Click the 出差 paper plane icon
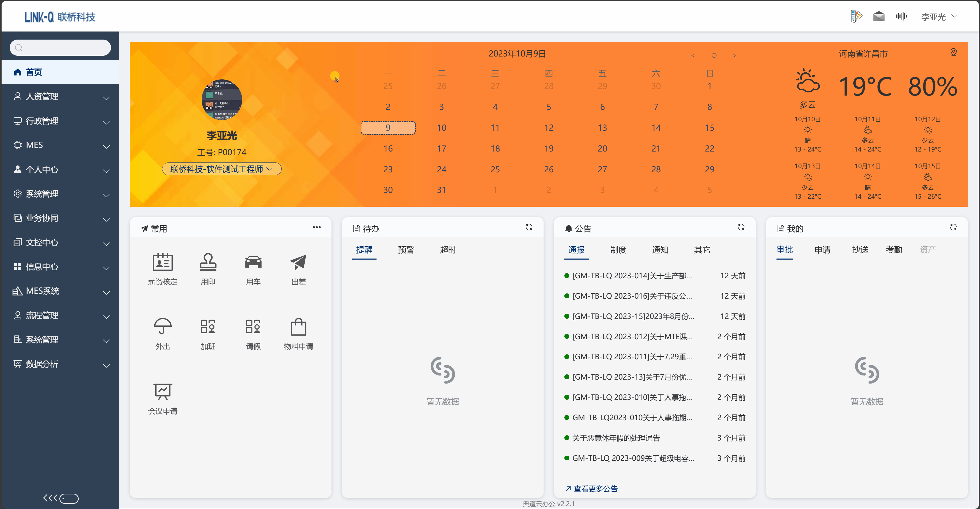Image resolution: width=980 pixels, height=509 pixels. pos(298,262)
